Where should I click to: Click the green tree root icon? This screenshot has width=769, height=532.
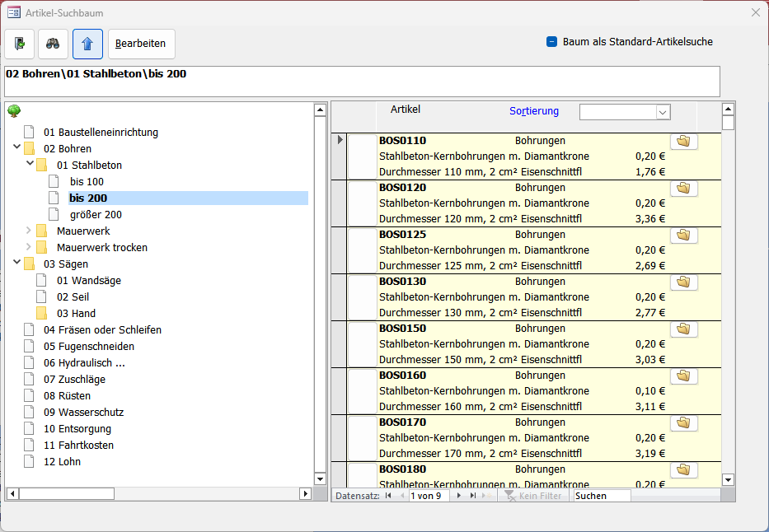(14, 111)
